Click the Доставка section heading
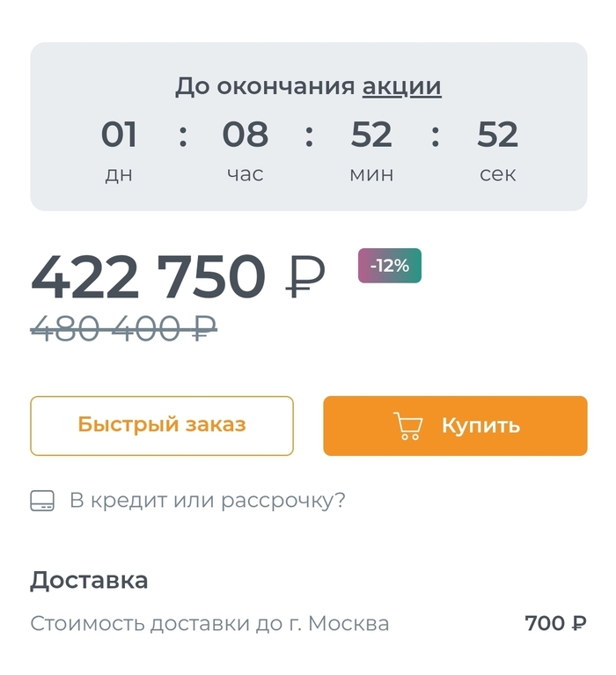 (89, 581)
